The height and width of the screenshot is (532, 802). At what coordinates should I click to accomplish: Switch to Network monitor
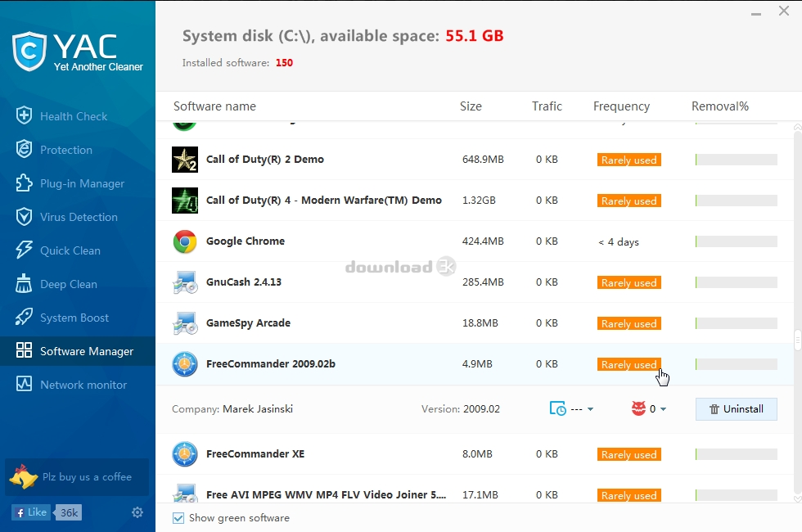(x=83, y=385)
